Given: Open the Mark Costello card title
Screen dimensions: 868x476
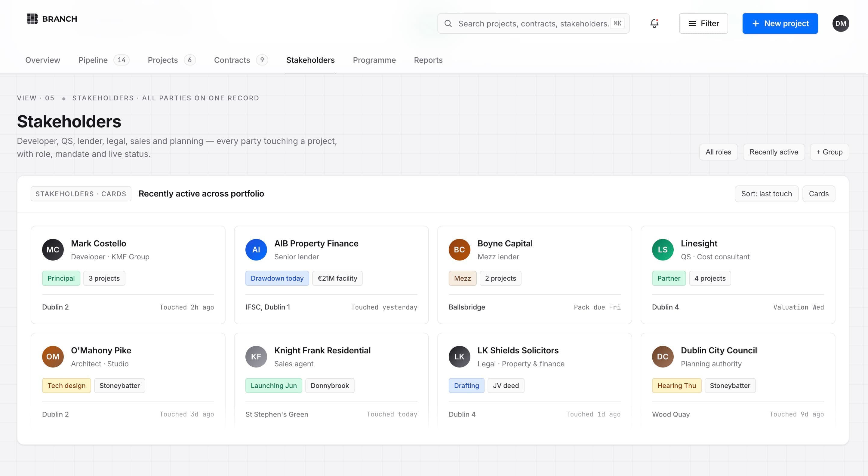Looking at the screenshot, I should pyautogui.click(x=98, y=243).
